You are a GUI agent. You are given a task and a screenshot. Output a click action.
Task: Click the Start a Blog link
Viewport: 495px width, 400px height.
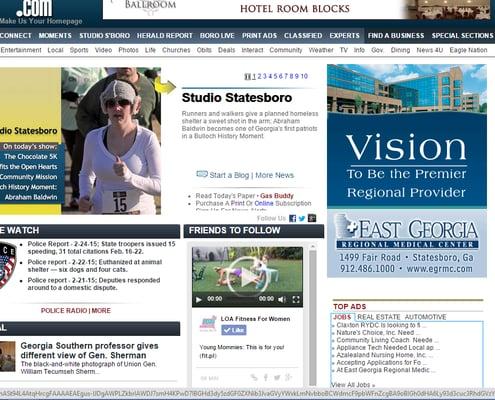(229, 175)
